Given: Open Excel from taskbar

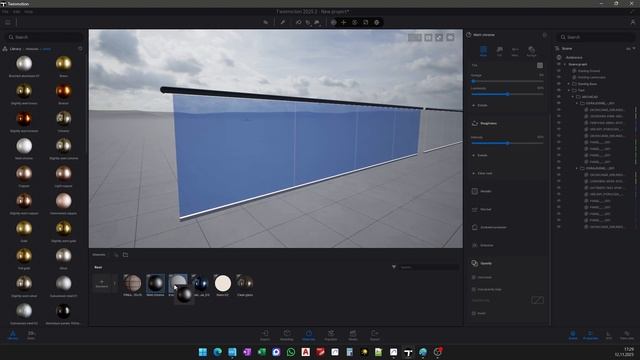Looking at the screenshot, I should pos(262,352).
